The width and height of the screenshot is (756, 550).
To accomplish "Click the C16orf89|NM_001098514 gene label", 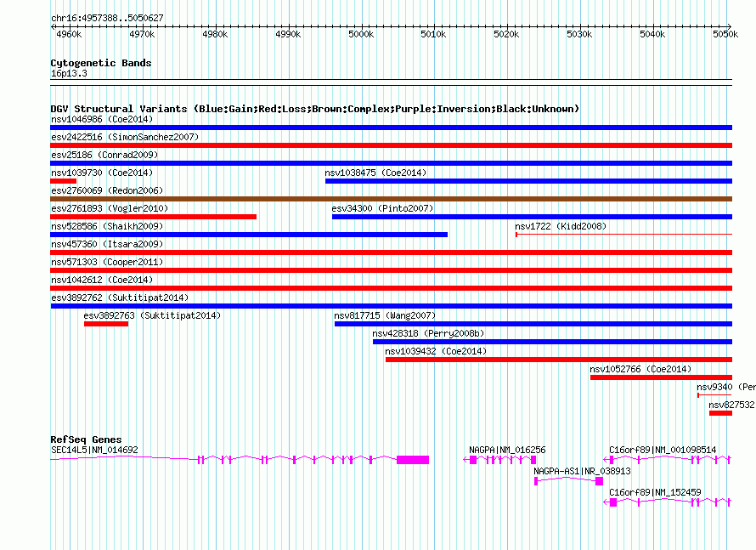I will click(x=663, y=451).
